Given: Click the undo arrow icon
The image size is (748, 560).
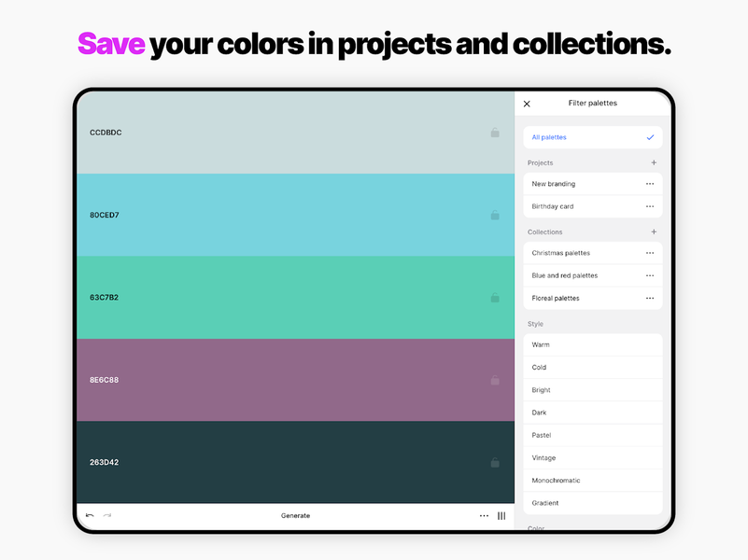Looking at the screenshot, I should point(90,515).
